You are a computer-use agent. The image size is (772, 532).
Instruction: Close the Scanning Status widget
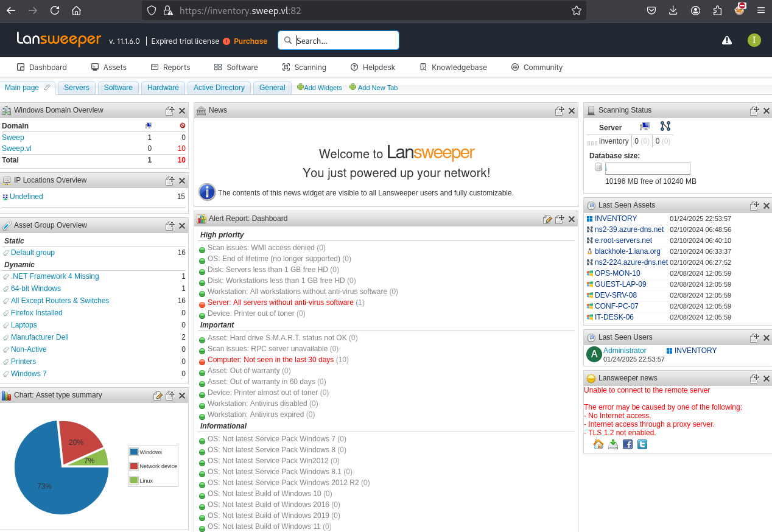coord(767,111)
